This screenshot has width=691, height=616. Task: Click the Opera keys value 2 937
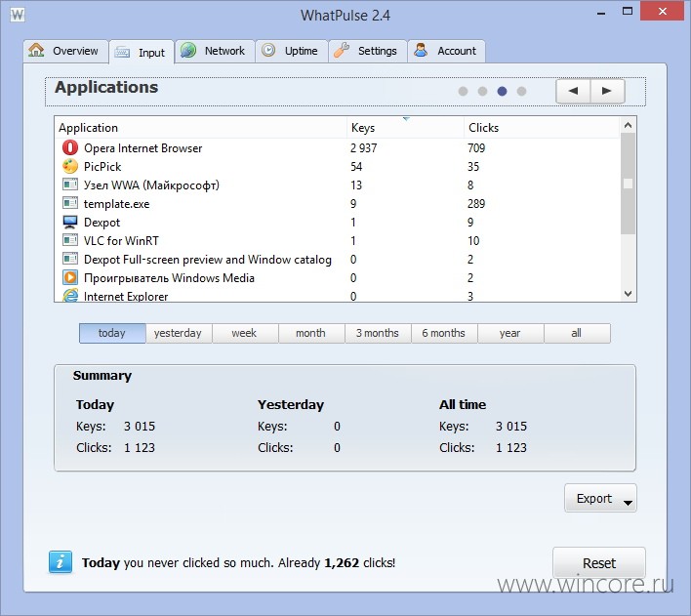(x=364, y=148)
